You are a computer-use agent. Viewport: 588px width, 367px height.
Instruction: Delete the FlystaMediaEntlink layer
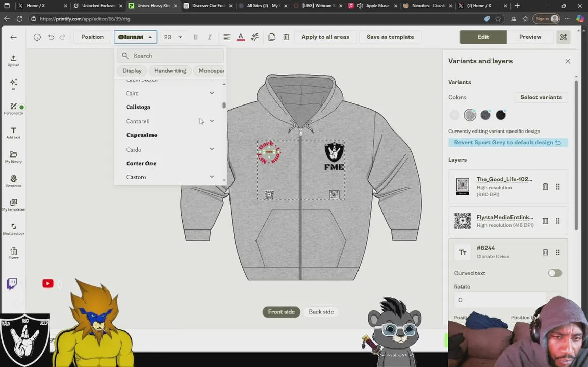coord(545,221)
